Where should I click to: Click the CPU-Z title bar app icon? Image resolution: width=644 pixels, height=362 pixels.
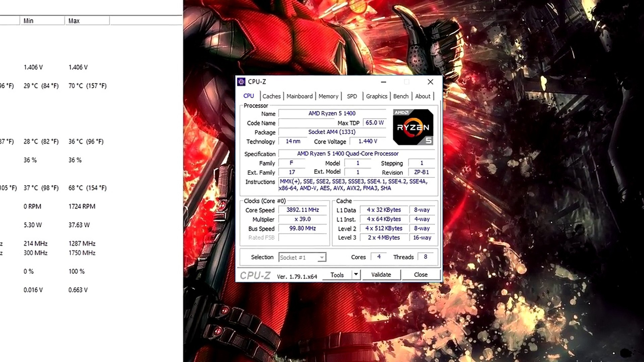[x=241, y=82]
